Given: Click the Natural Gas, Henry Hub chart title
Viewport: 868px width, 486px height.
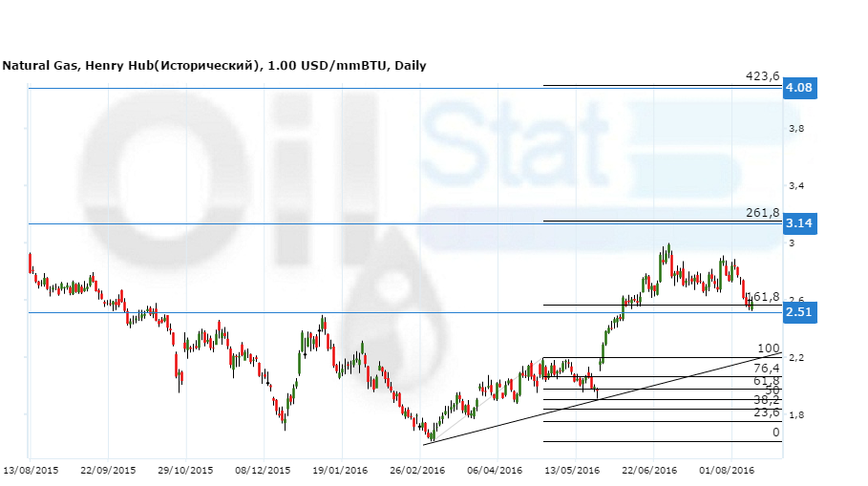Looking at the screenshot, I should coord(214,66).
